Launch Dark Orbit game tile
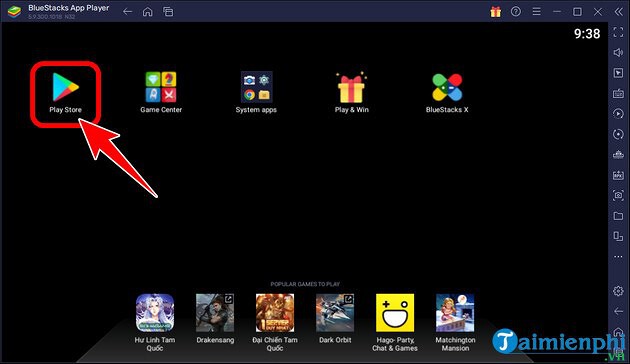Image resolution: width=630 pixels, height=364 pixels. click(335, 319)
